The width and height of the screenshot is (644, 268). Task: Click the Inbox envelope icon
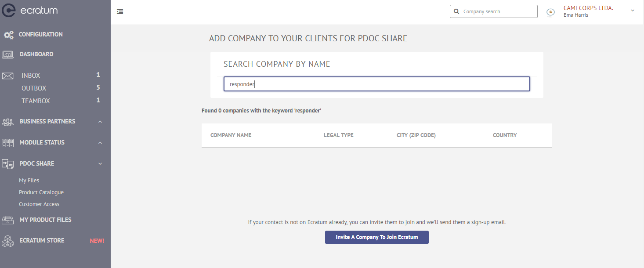click(8, 76)
